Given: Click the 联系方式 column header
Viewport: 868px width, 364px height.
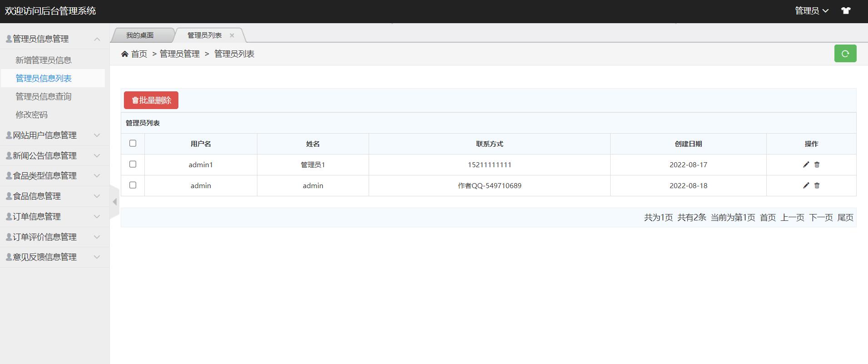Looking at the screenshot, I should coord(489,144).
